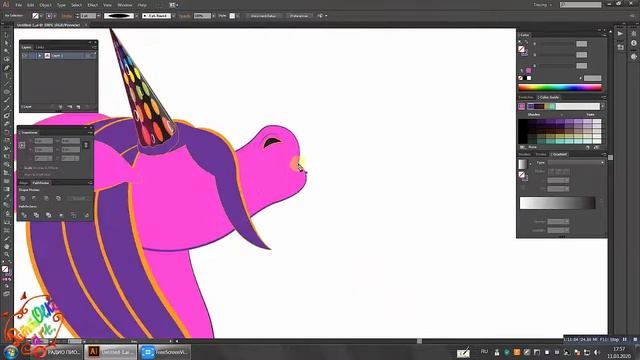
Task: Expand Layer 1 disclosure triangle
Action: [x=40, y=56]
